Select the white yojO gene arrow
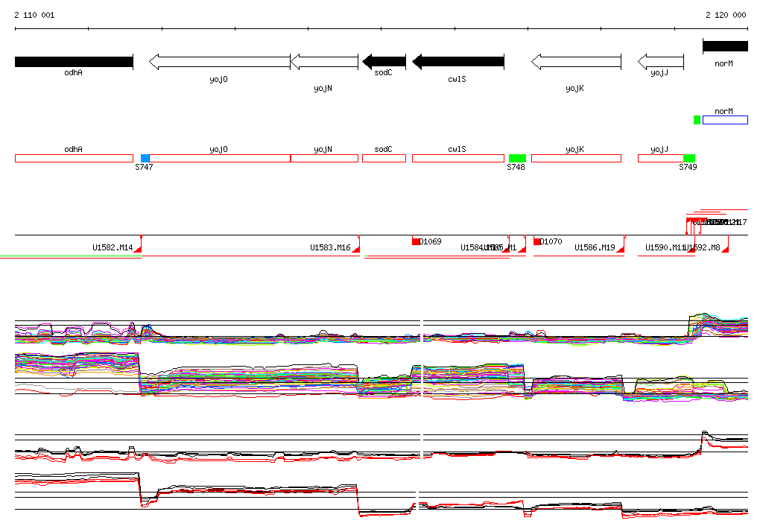This screenshot has width=763, height=532. point(220,62)
